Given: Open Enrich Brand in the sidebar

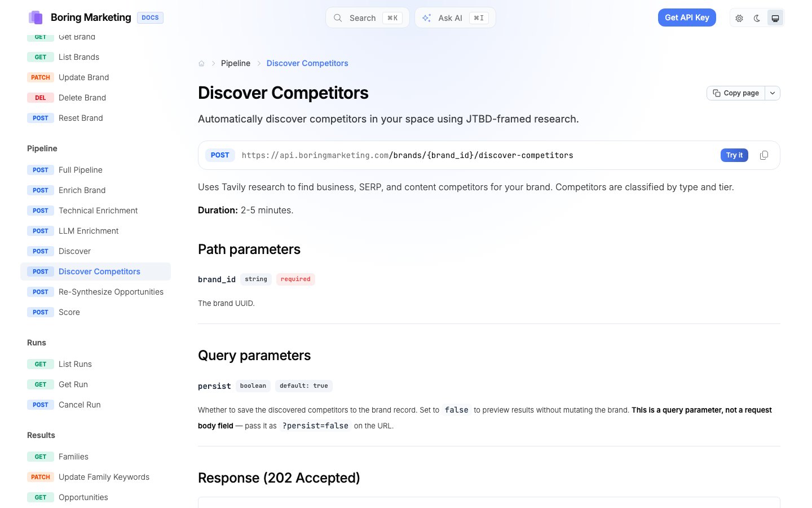Looking at the screenshot, I should point(96,190).
